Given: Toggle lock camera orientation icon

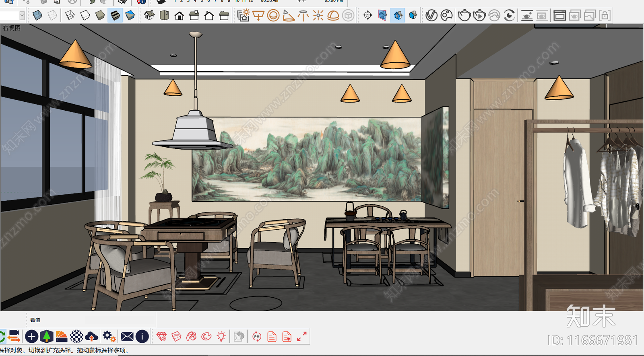Looking at the screenshot, I should [605, 15].
